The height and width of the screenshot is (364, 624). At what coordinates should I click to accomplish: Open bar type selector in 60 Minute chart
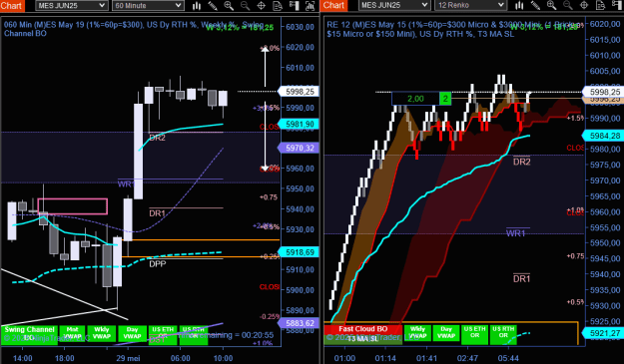(197, 6)
